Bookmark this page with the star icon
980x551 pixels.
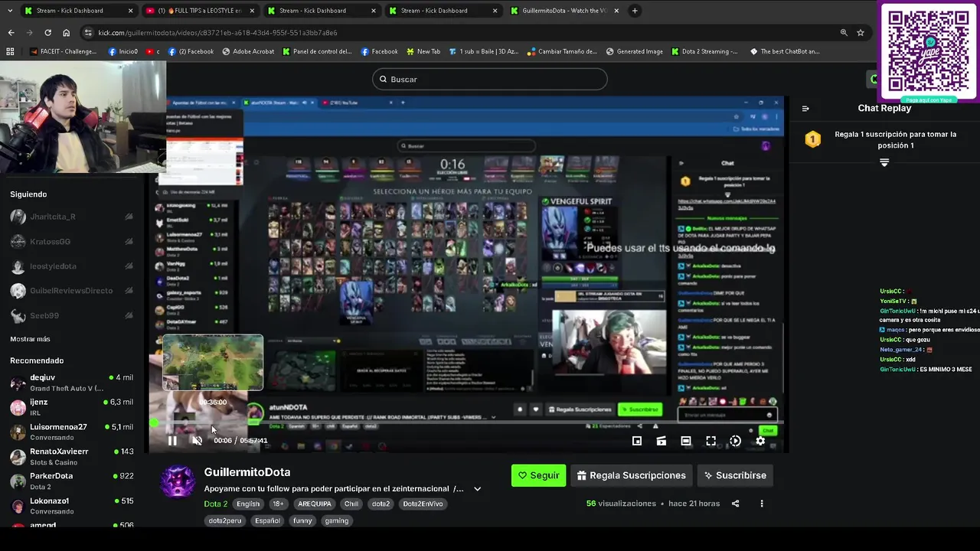(x=861, y=33)
